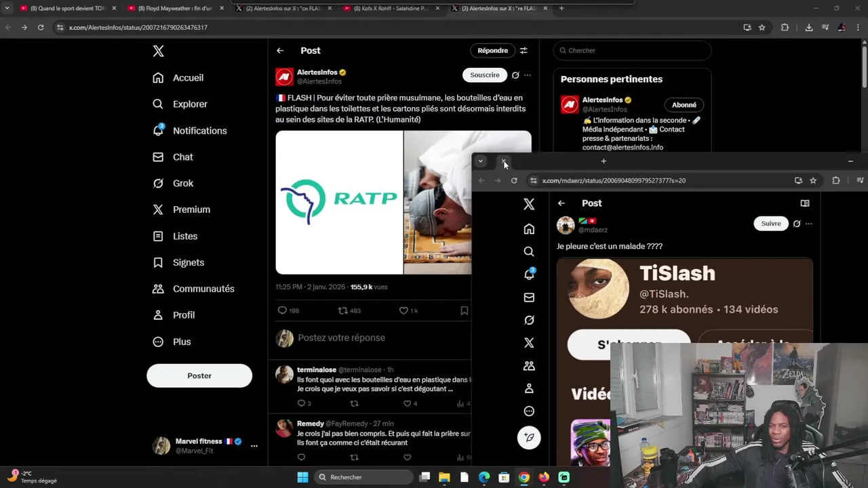Switch to Kofs X Rohff YouTube tab
This screenshot has height=488, width=868.
[391, 8]
